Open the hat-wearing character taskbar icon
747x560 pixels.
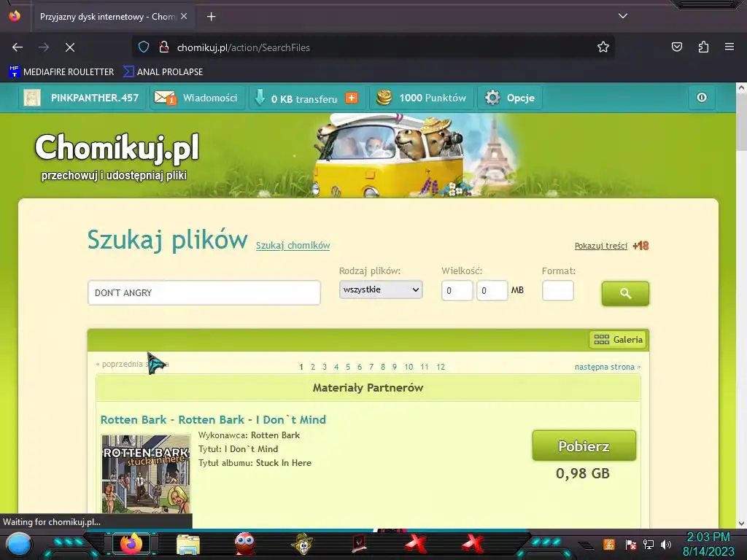(x=303, y=544)
